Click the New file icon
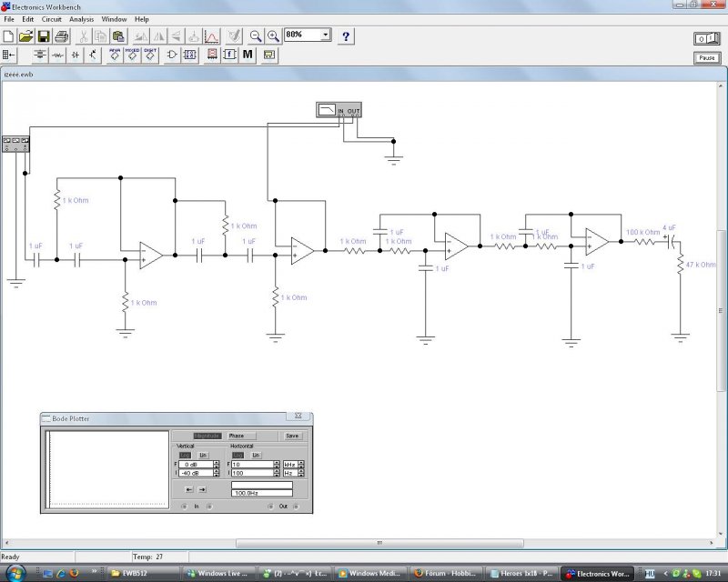The height and width of the screenshot is (582, 728). pyautogui.click(x=8, y=35)
